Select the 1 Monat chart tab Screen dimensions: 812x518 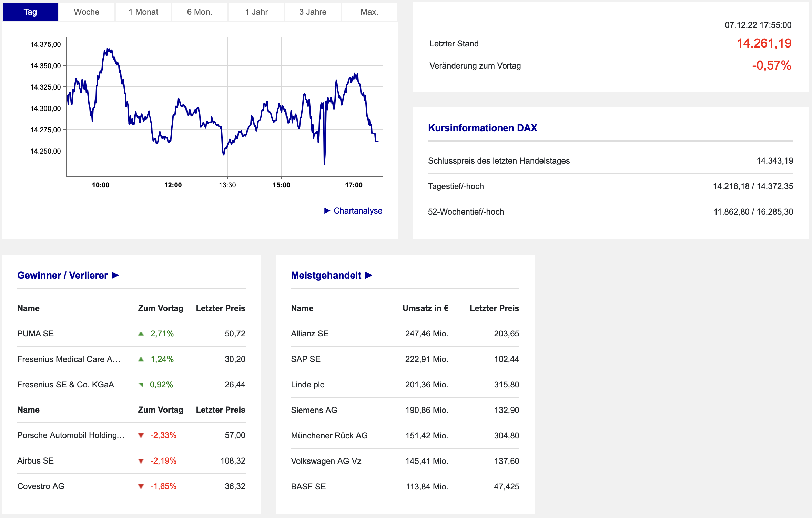[x=143, y=12]
